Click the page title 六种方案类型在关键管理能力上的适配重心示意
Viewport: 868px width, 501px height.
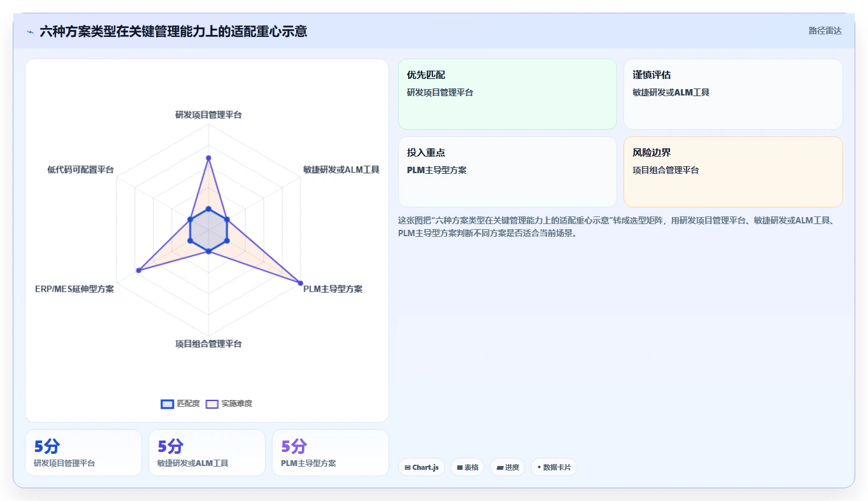coord(173,31)
